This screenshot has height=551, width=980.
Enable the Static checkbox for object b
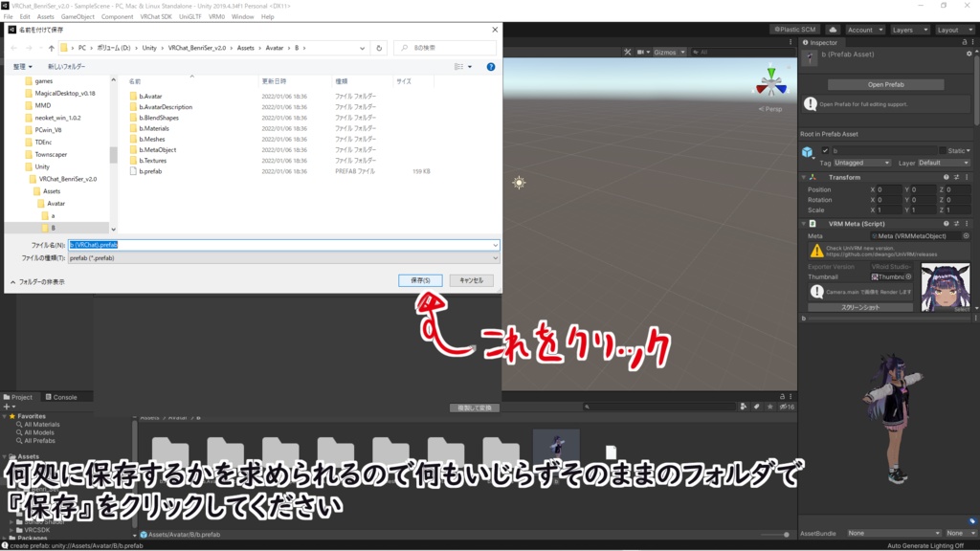click(943, 150)
